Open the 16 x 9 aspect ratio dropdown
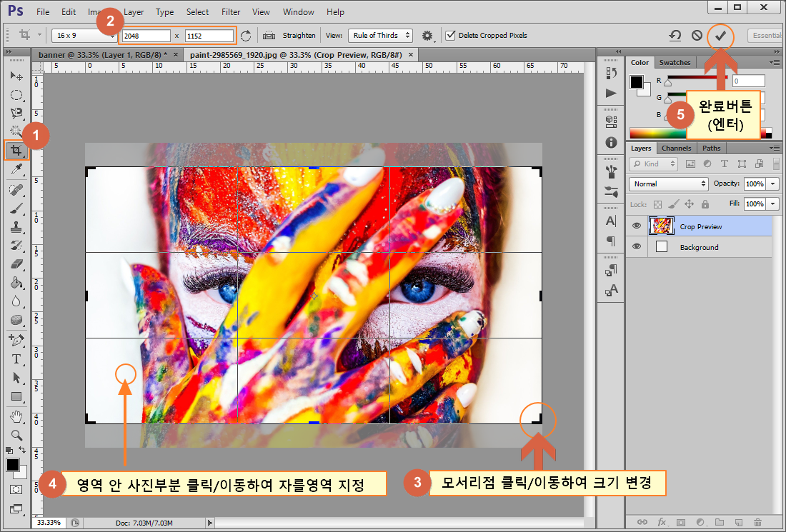The height and width of the screenshot is (532, 786). pyautogui.click(x=84, y=36)
